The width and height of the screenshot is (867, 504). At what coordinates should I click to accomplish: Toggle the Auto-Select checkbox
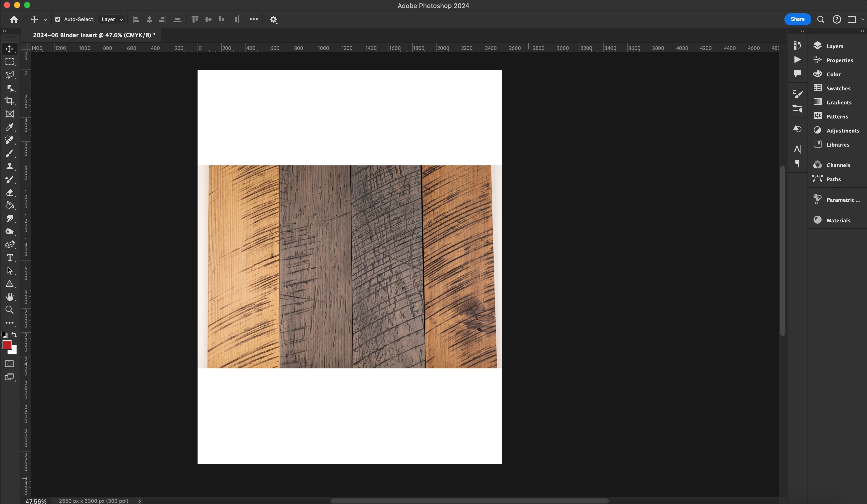58,20
